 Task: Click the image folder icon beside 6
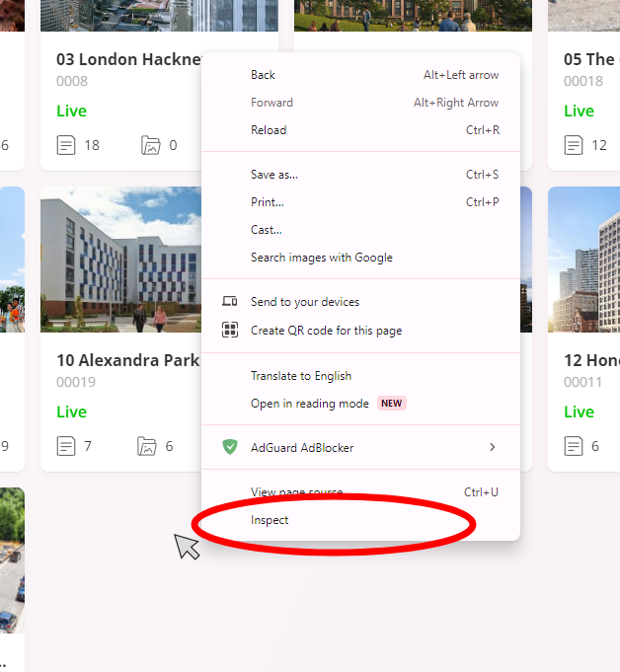click(147, 446)
